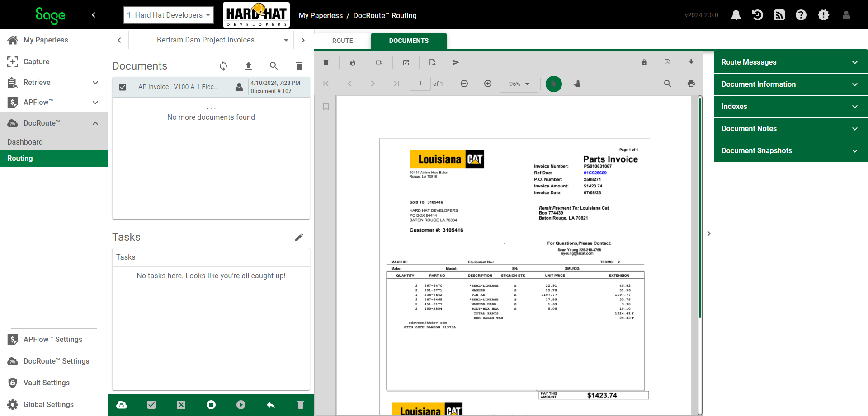Image resolution: width=868 pixels, height=416 pixels.
Task: Expand the Route Messages panel
Action: pos(790,62)
